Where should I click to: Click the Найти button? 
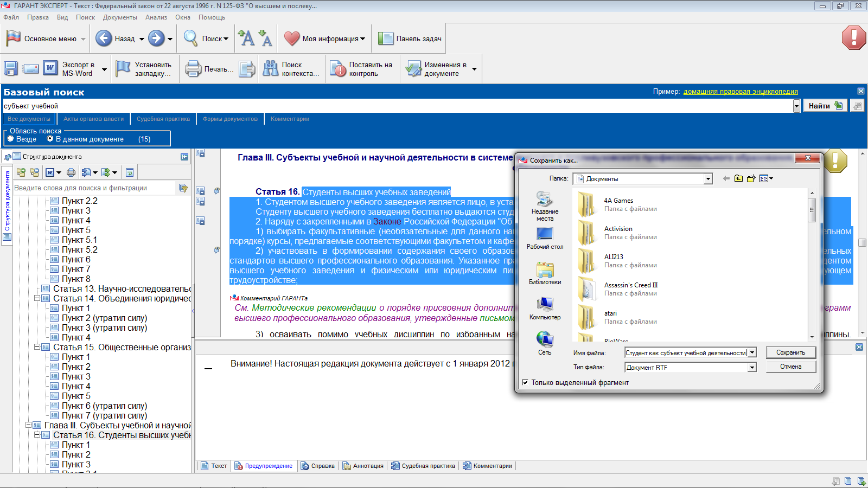coord(825,106)
